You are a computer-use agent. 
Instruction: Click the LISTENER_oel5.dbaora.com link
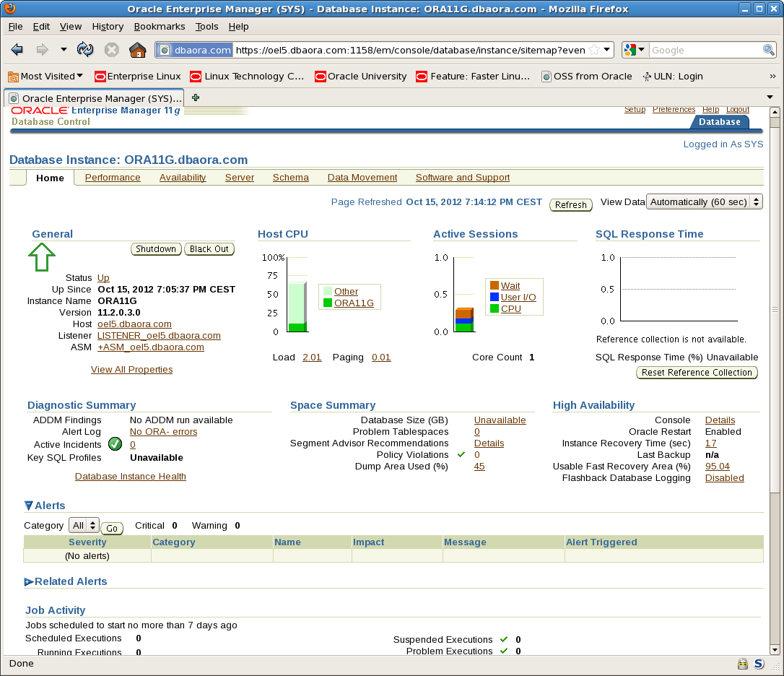point(159,336)
